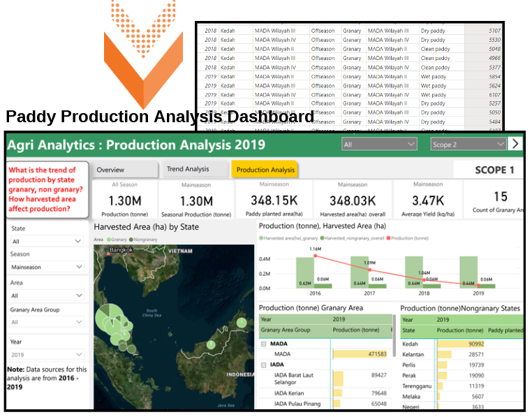Click the Granary Area Group column header
This screenshot has width=532, height=417.
[x=285, y=330]
